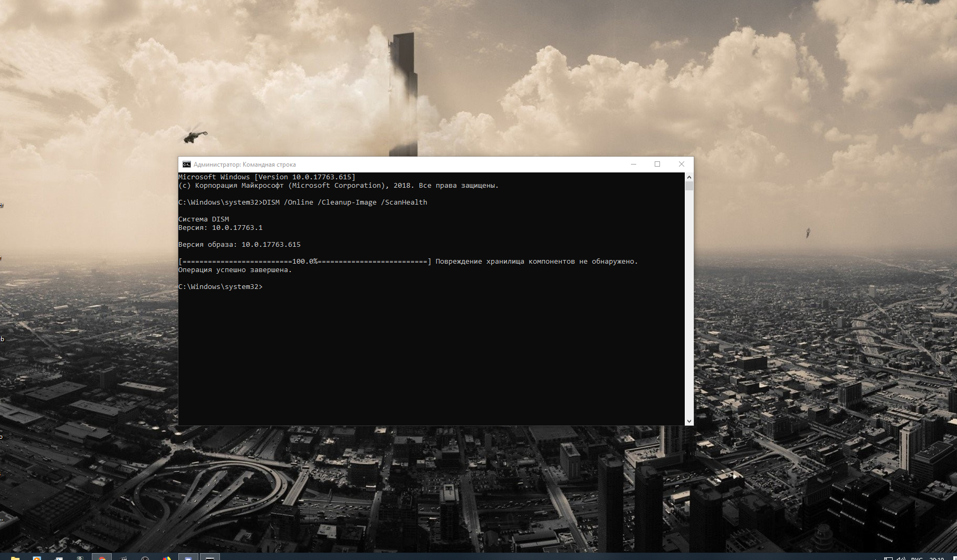Click the console vertical scrollbar thumb

coord(689,186)
